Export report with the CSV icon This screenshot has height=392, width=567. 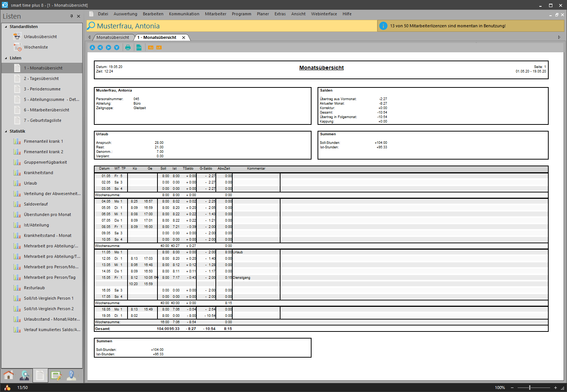[139, 47]
